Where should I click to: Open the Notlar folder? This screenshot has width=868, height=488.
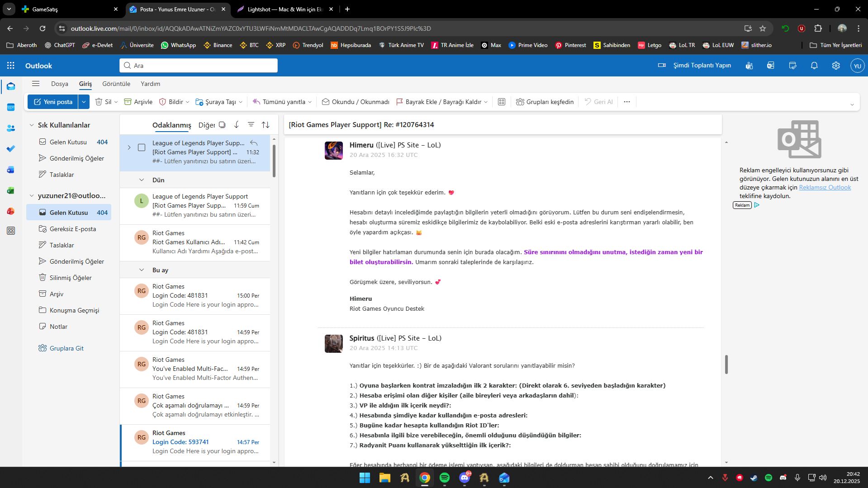tap(69, 327)
